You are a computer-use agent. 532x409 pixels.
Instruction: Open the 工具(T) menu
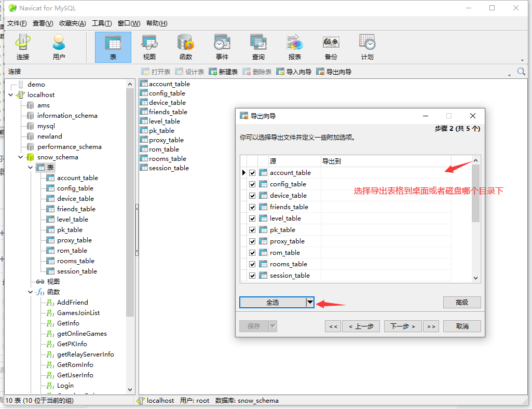click(102, 23)
